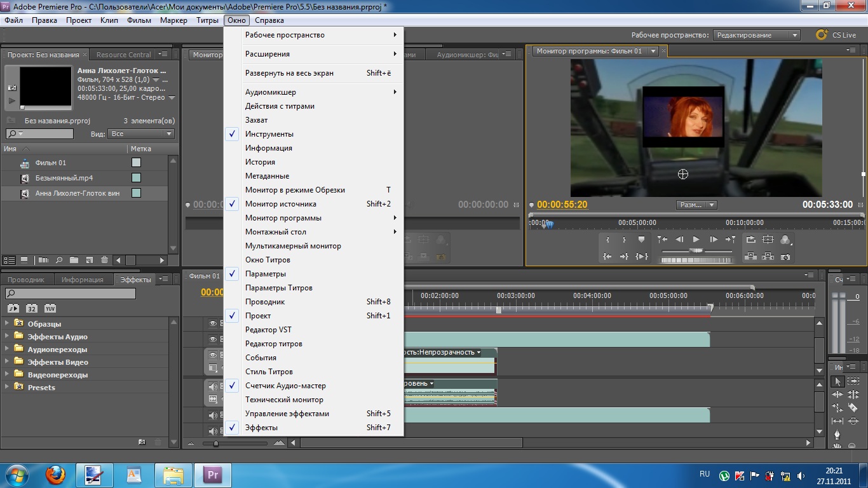Click the Find magnifier in project panel
The width and height of the screenshot is (868, 488).
[59, 260]
